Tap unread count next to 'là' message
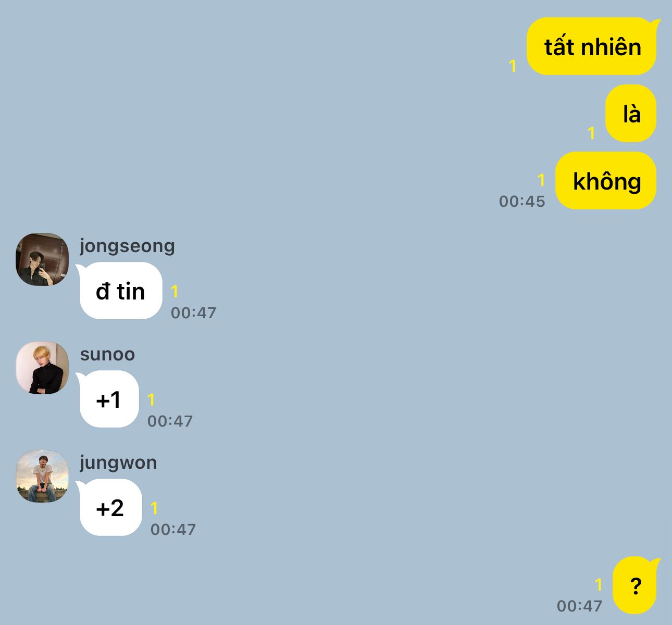 (591, 133)
